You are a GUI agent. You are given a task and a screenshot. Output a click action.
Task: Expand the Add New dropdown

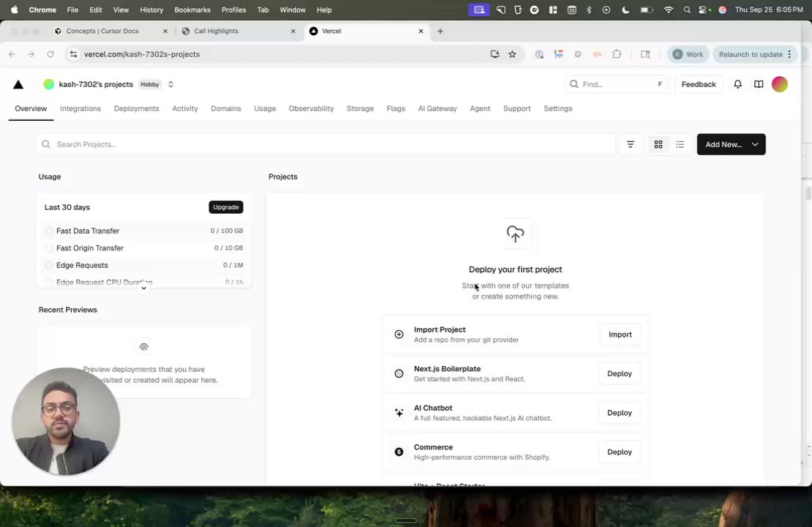click(x=755, y=145)
